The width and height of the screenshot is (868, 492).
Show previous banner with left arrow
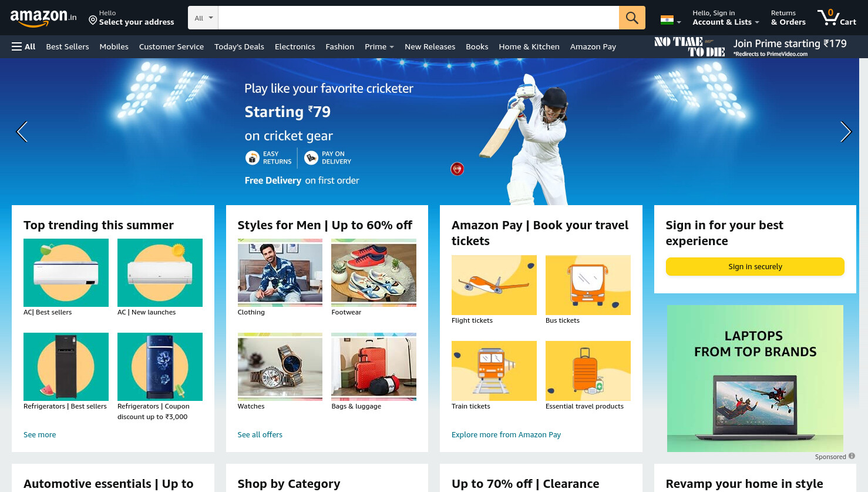22,132
